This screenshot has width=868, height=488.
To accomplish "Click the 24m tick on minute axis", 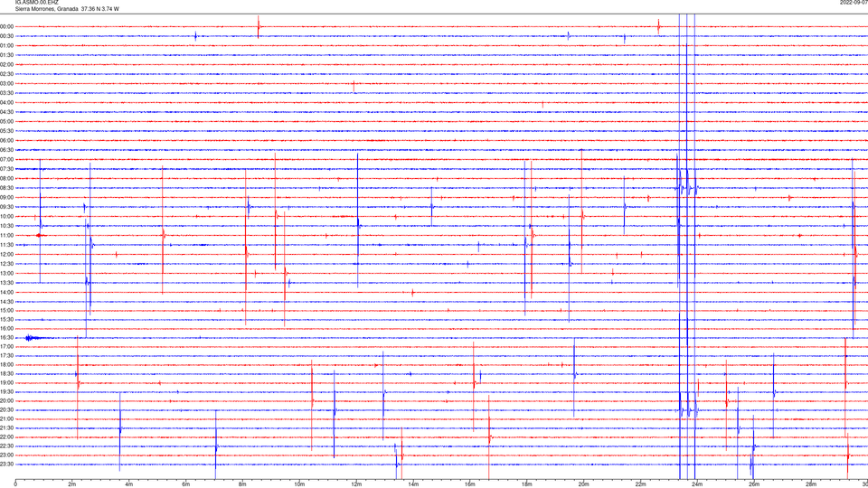I will pyautogui.click(x=697, y=484).
